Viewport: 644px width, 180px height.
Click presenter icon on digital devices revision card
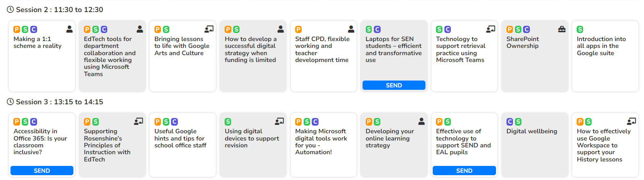[x=279, y=121]
